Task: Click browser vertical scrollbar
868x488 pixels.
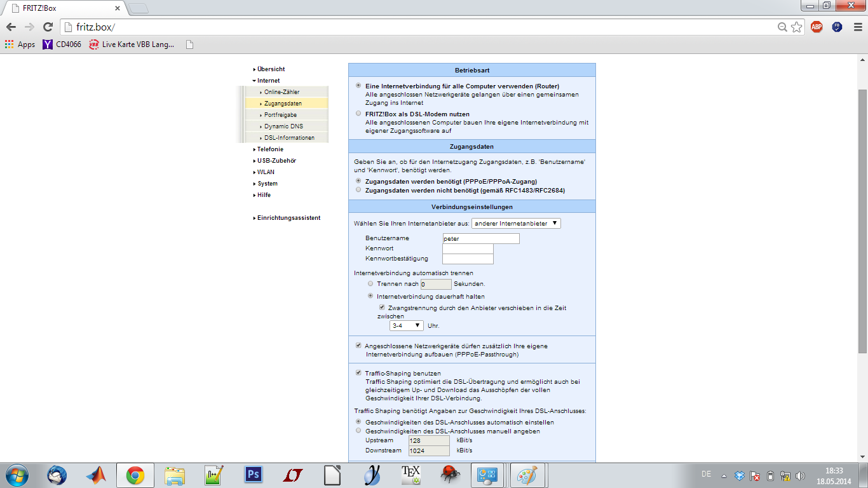Action: pos(862,220)
